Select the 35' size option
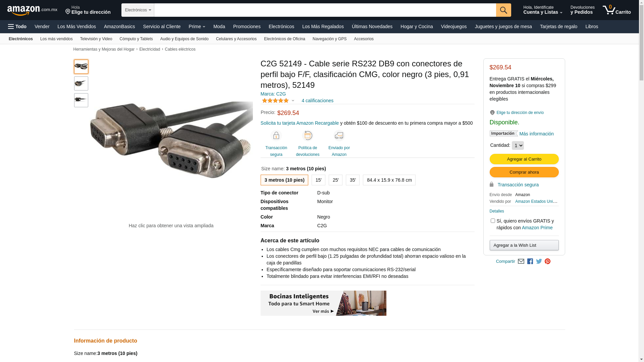Image resolution: width=644 pixels, height=362 pixels. [353, 180]
